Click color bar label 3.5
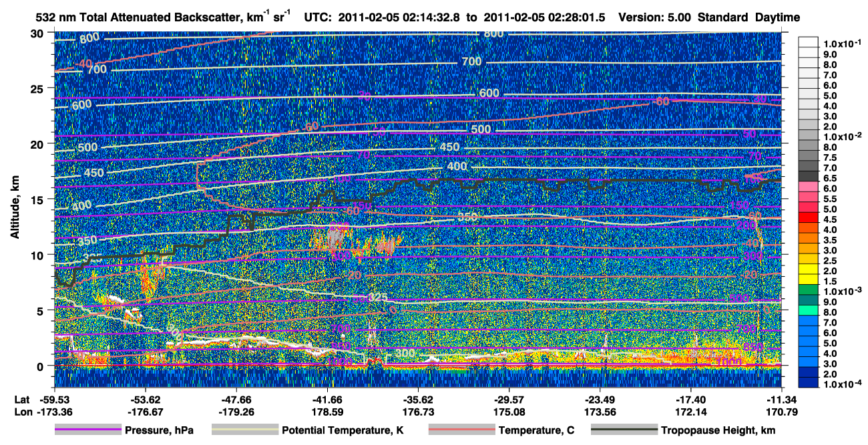868x445 pixels. coord(830,240)
